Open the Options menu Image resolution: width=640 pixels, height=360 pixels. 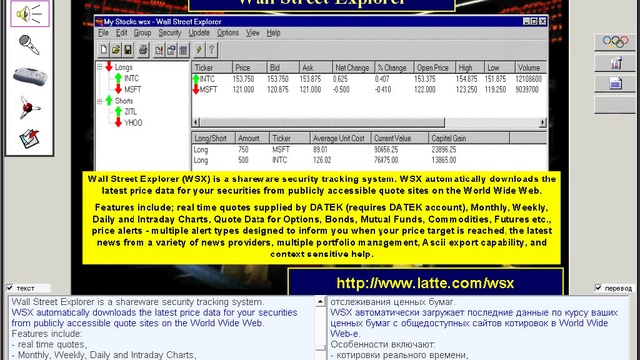coord(228,33)
